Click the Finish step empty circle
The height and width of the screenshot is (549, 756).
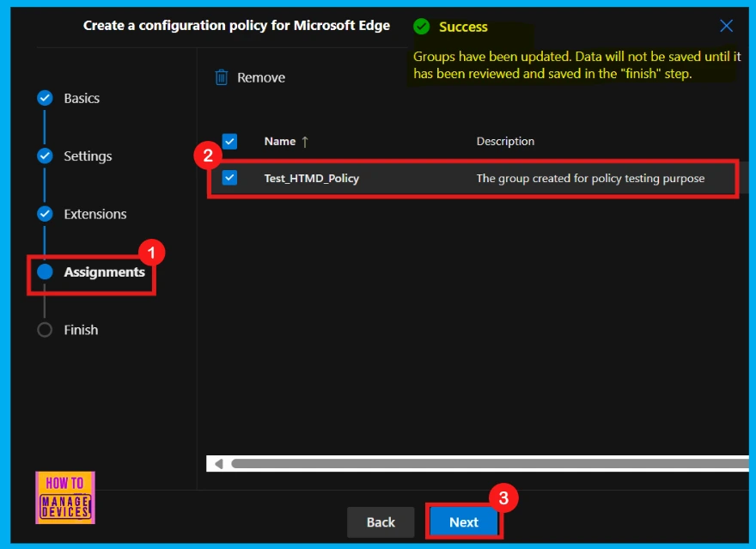[45, 330]
